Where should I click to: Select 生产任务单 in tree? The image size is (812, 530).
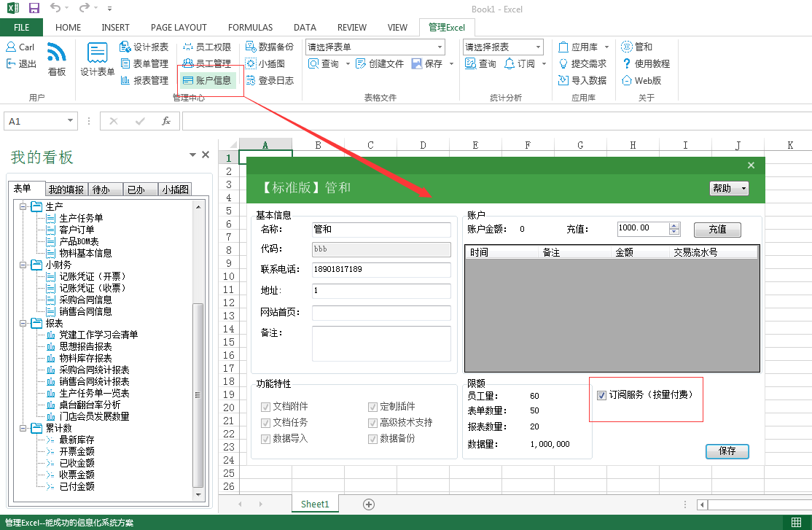coord(81,219)
